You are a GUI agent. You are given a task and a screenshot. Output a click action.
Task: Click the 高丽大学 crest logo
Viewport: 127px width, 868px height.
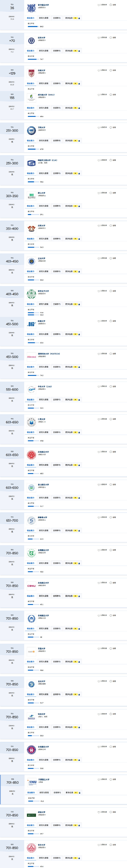[x=31, y=73]
